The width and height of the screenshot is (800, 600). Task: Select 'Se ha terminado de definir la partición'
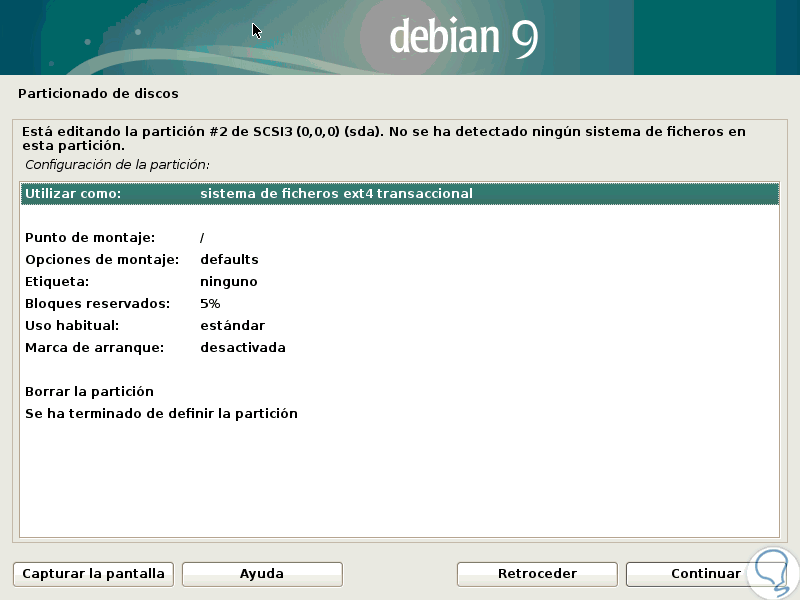[x=399, y=413]
